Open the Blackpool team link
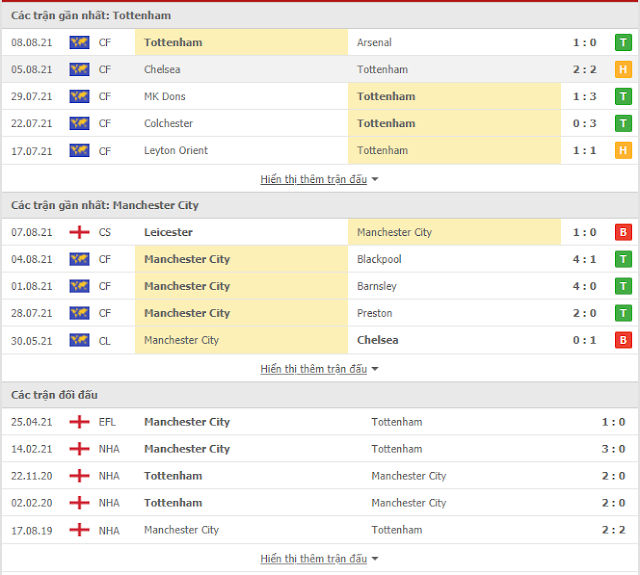 click(379, 259)
